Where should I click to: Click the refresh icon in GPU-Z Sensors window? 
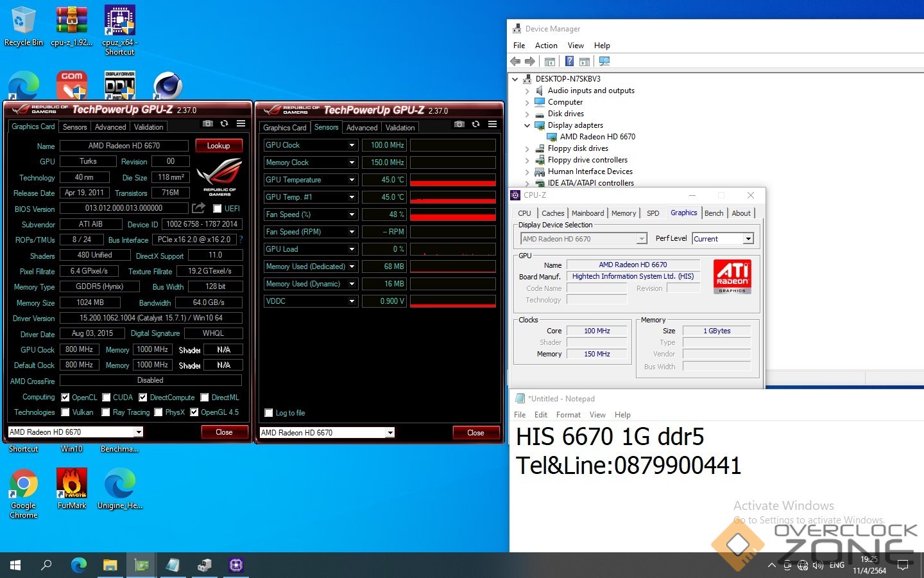[x=475, y=125]
